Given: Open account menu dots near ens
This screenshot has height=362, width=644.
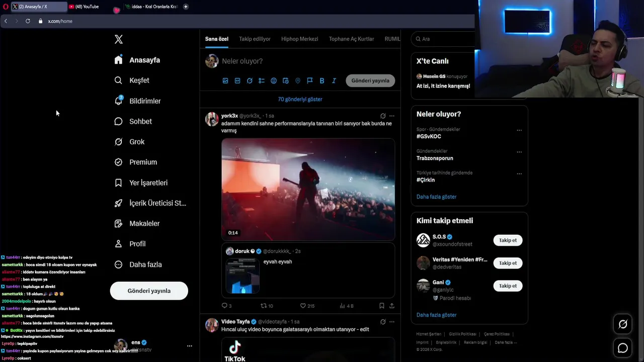Looking at the screenshot, I should 189,346.
